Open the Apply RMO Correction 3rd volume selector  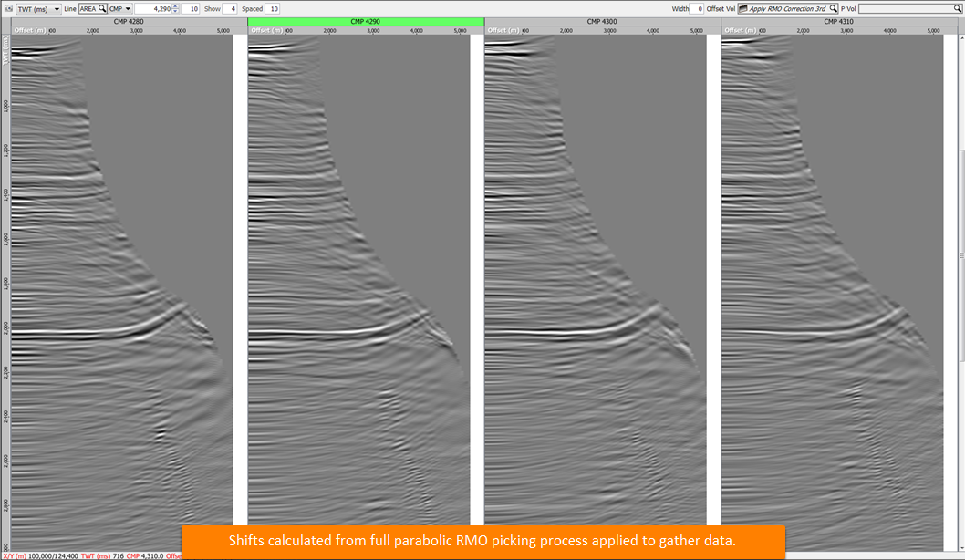click(x=788, y=8)
